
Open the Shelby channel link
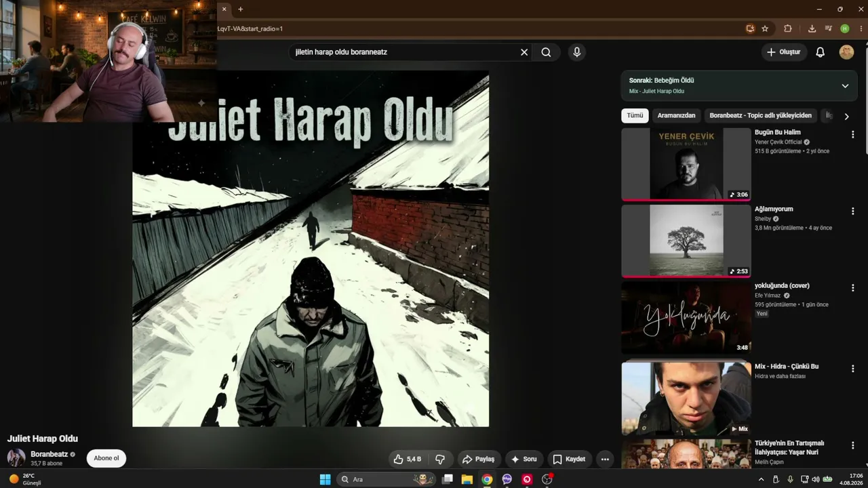763,219
